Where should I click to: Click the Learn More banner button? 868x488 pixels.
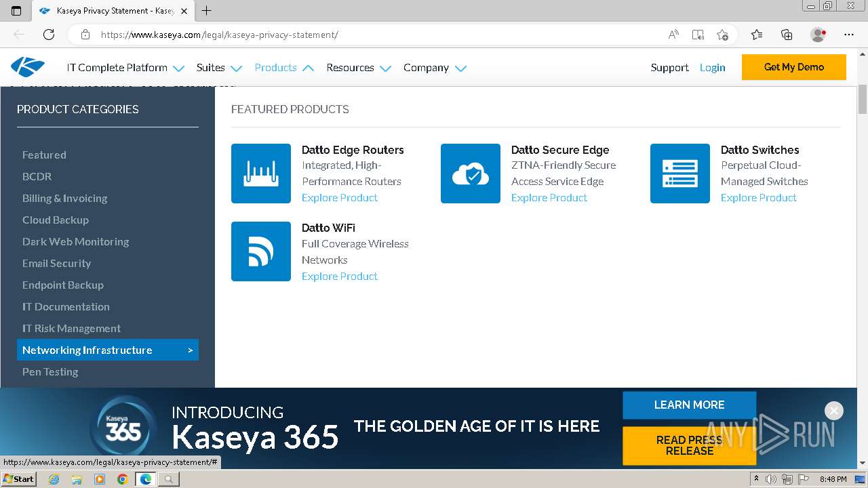[x=689, y=405]
